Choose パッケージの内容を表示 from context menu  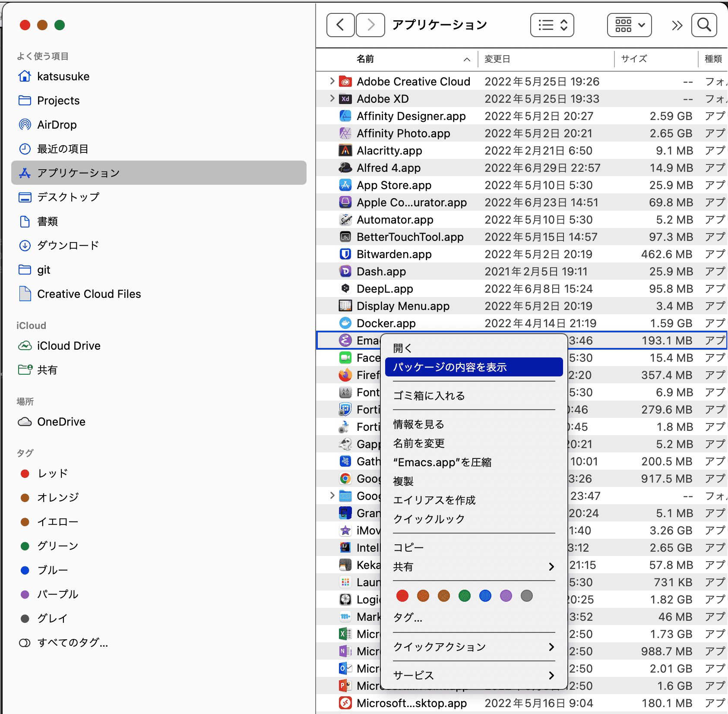pos(474,367)
